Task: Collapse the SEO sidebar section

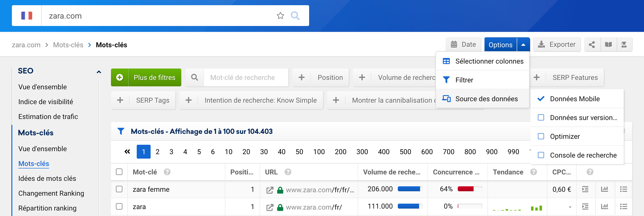Action: [99, 72]
